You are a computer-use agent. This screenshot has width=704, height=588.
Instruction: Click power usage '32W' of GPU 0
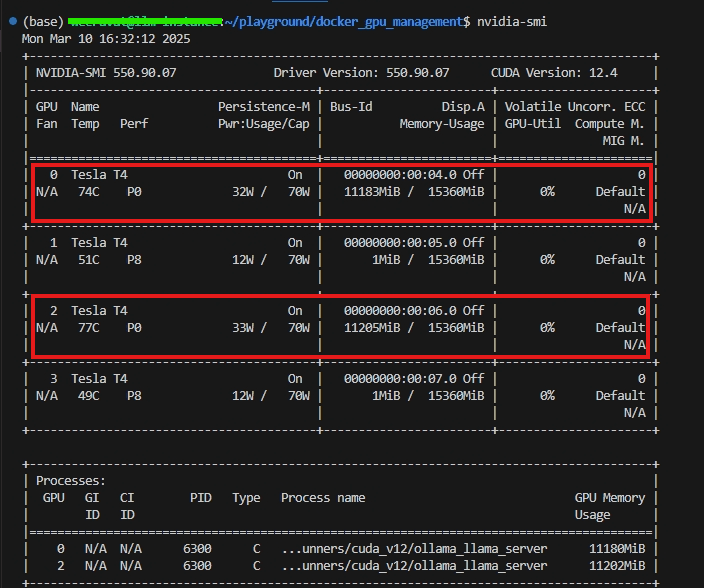click(x=243, y=192)
